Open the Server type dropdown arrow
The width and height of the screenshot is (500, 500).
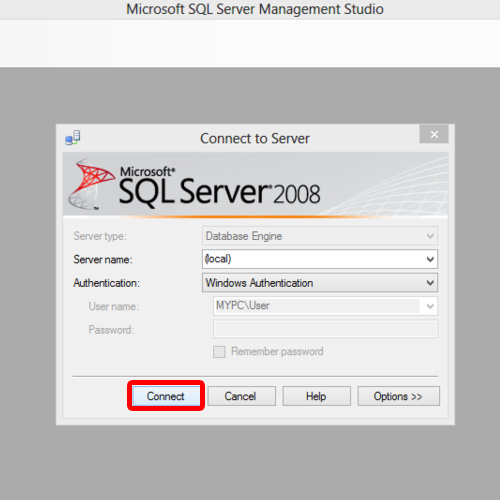coord(430,236)
